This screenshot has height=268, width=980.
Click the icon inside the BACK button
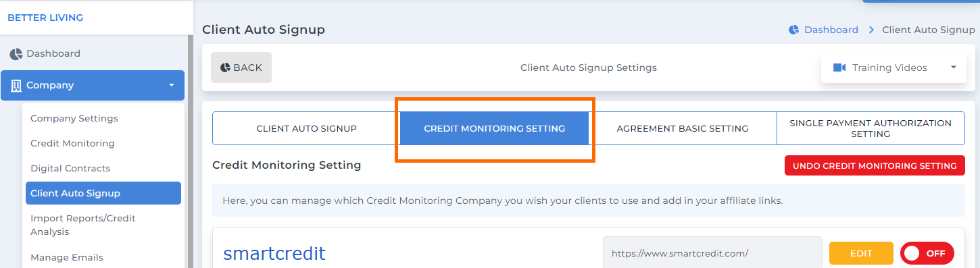[225, 68]
